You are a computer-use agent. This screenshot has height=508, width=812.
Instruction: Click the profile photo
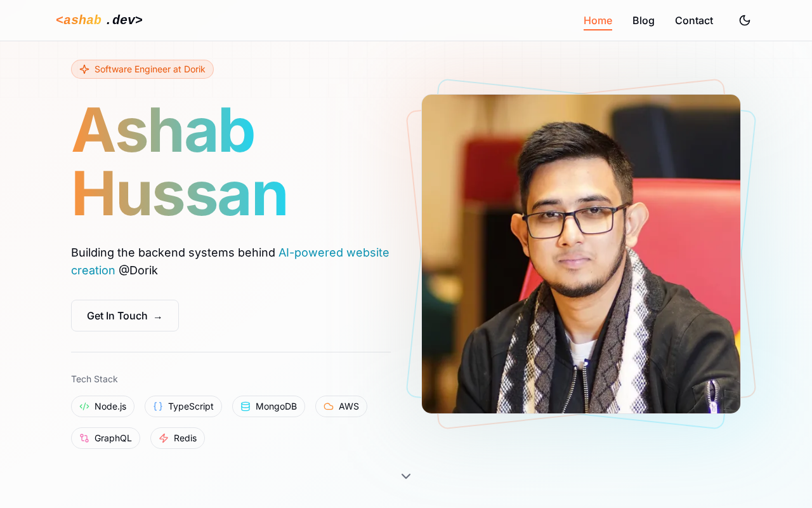(x=581, y=254)
